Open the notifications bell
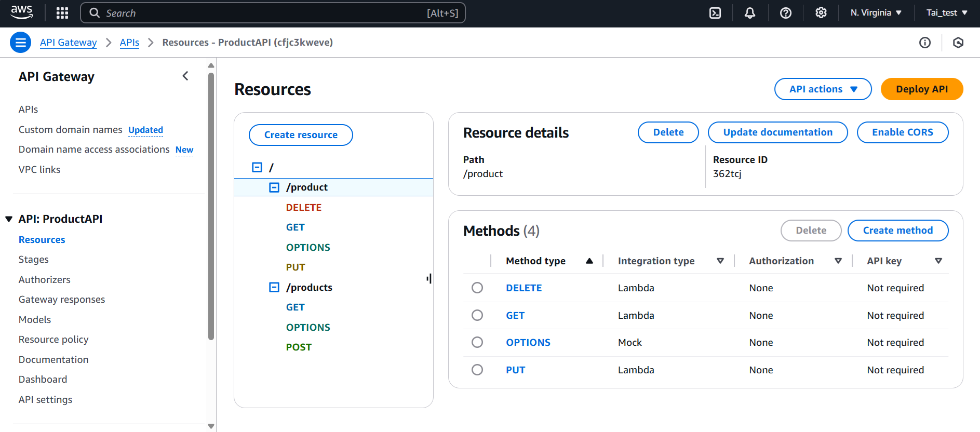980x432 pixels. coord(750,13)
